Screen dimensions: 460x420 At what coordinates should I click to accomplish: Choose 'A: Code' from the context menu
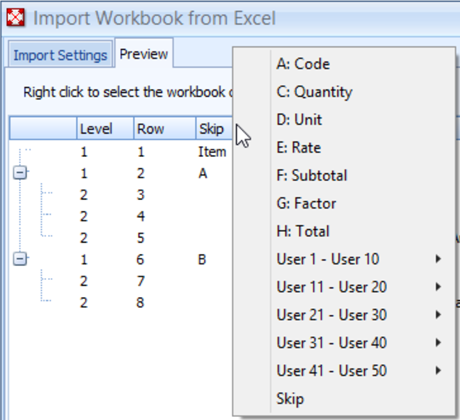click(x=344, y=64)
